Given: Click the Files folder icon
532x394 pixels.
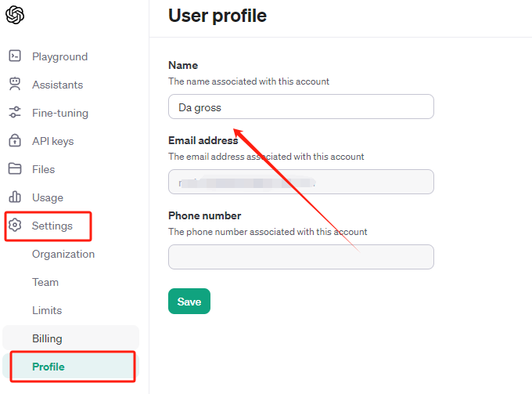Looking at the screenshot, I should coord(15,169).
